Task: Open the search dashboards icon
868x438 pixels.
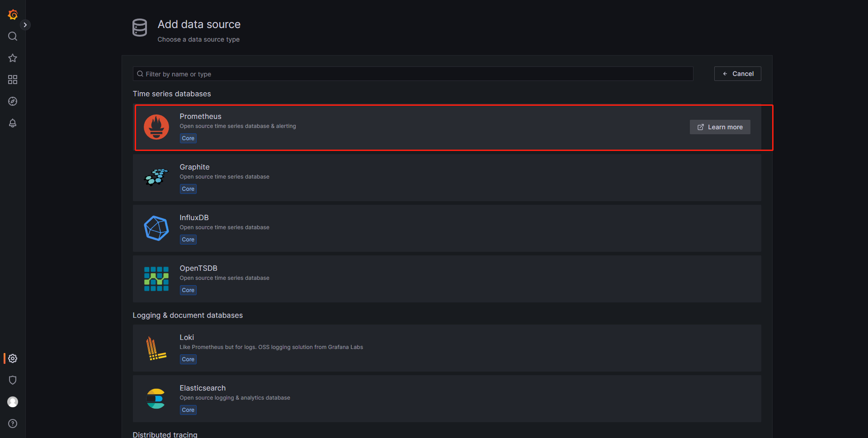Action: (13, 36)
